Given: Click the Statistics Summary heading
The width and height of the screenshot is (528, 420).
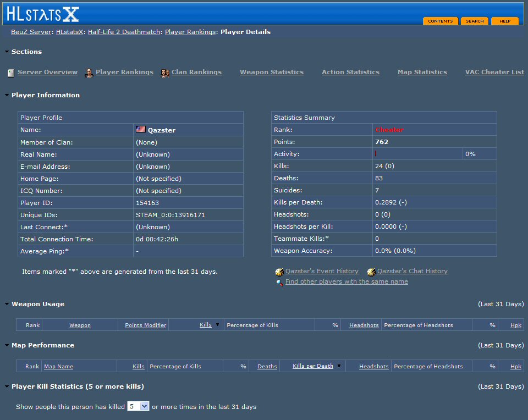Looking at the screenshot, I should click(x=304, y=118).
